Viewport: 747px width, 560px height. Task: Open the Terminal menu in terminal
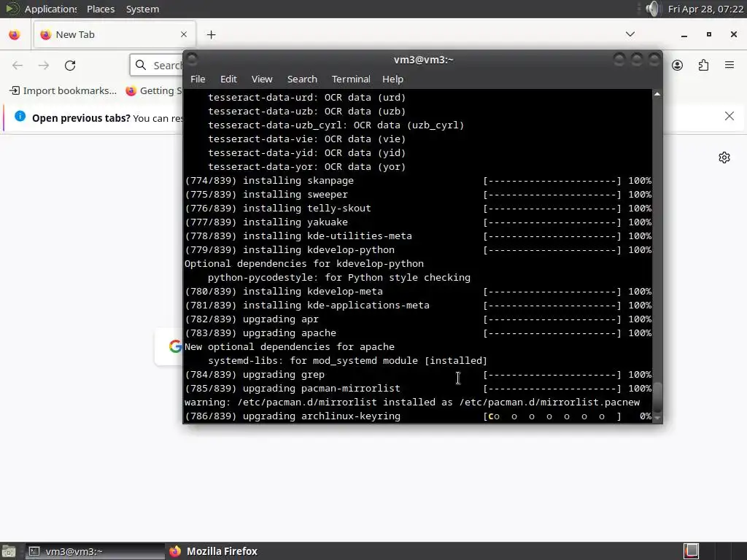(x=351, y=79)
